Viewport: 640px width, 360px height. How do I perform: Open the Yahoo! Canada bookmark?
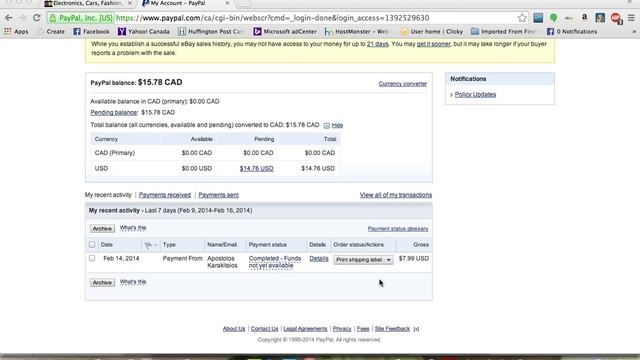click(144, 31)
